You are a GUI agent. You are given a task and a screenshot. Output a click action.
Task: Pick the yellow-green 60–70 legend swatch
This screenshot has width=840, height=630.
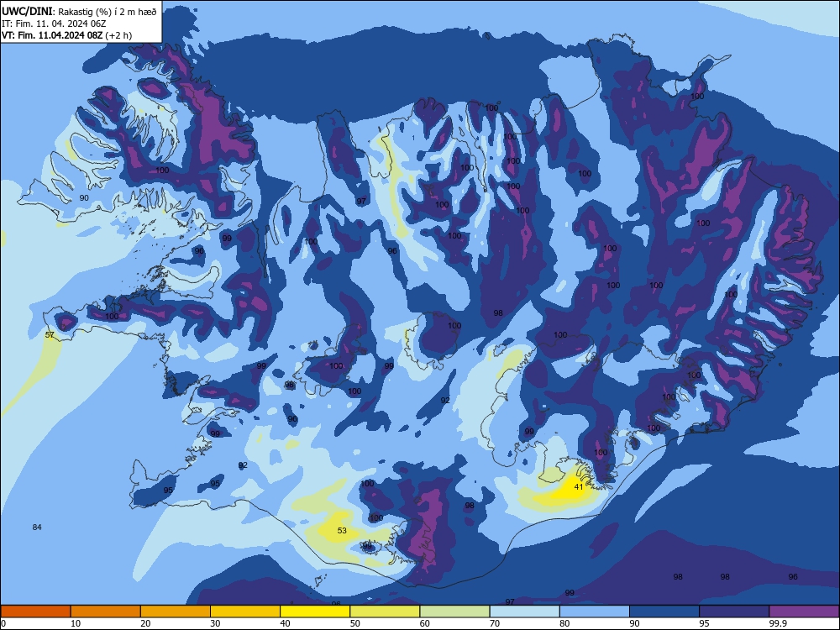454,612
